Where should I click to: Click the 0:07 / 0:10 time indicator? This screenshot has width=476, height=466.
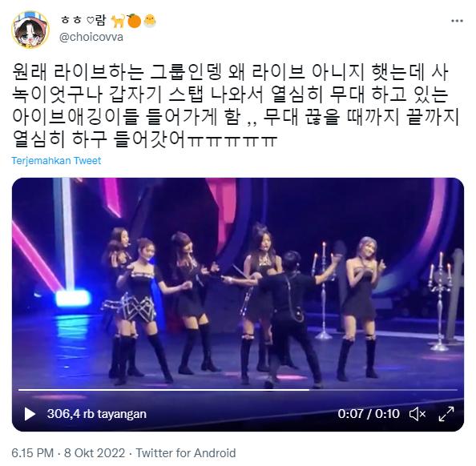pyautogui.click(x=369, y=414)
